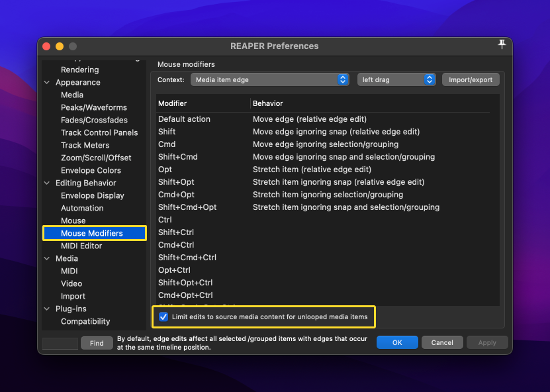This screenshot has height=392, width=550.
Task: Select the Cmd modifier row
Action: coord(323,144)
